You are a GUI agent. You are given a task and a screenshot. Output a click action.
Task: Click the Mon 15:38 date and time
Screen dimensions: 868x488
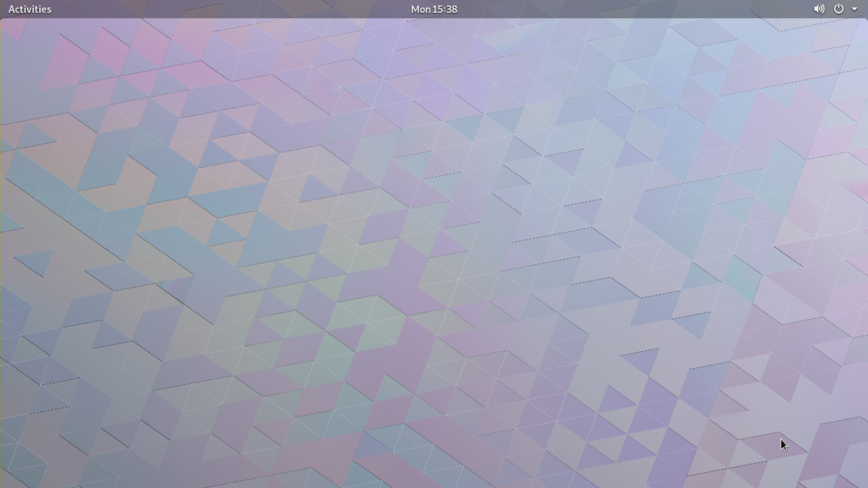click(x=434, y=9)
